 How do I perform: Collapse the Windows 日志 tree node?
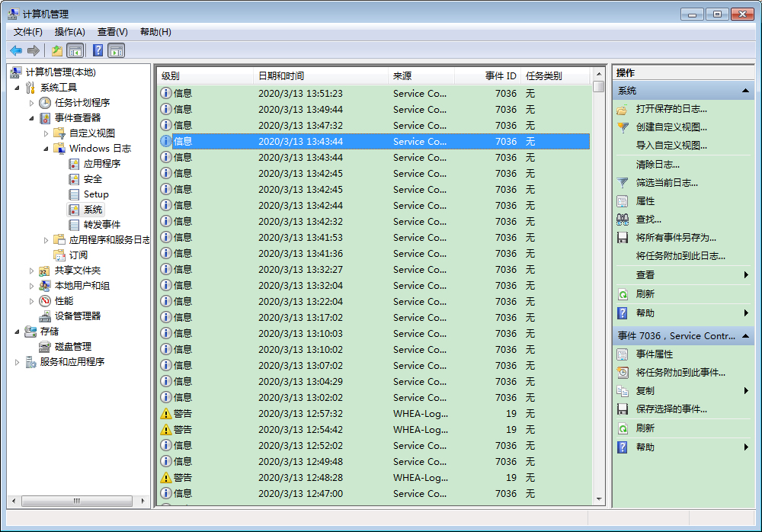[x=44, y=148]
